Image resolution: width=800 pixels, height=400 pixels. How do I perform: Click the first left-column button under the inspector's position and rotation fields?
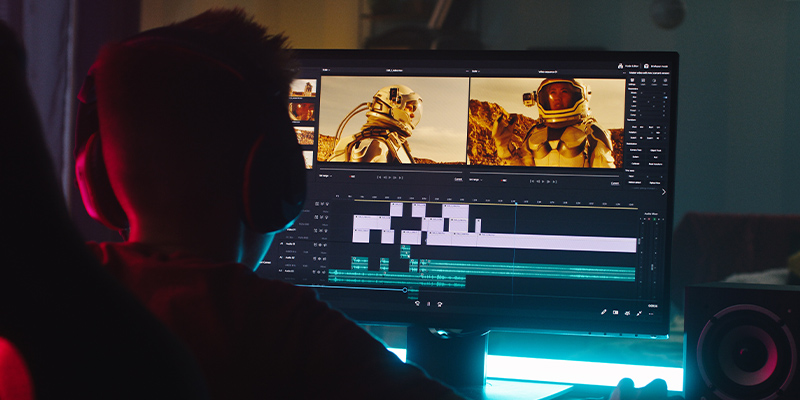point(636,150)
